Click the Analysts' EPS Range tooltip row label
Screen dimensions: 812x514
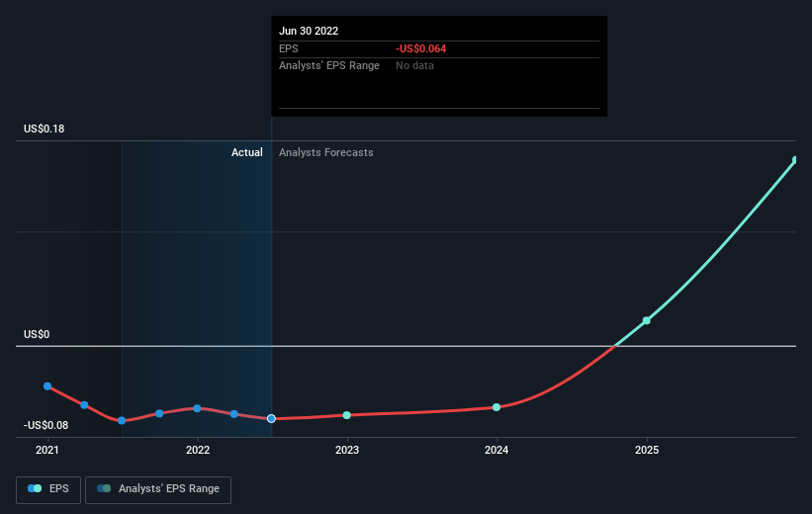[329, 66]
